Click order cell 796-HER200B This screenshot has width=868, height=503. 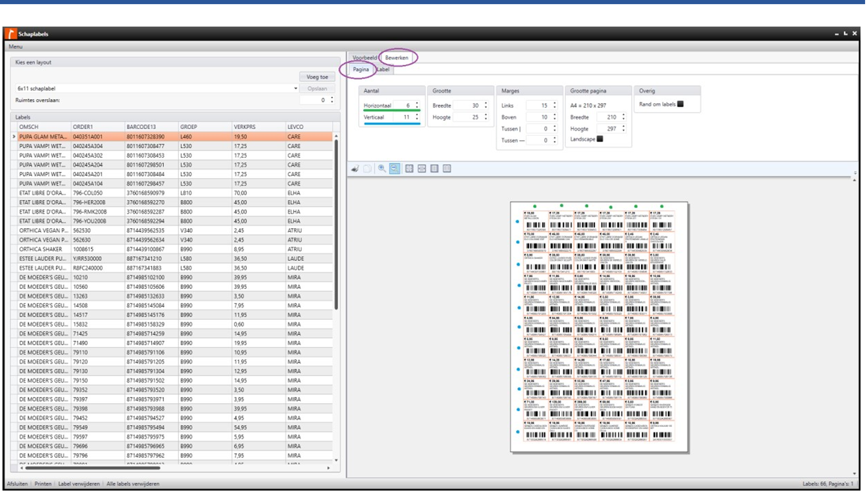coord(98,202)
